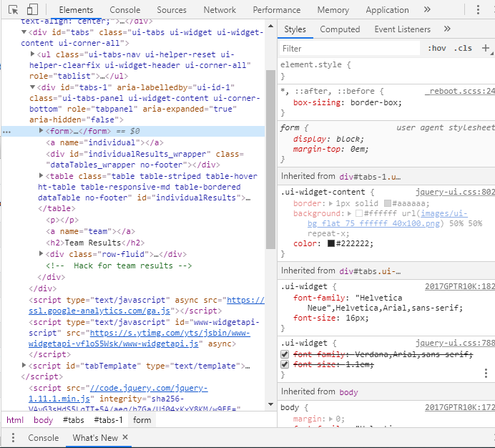Expand the border shorthand property triangle
Screen dimensions: 495x448
331,203
